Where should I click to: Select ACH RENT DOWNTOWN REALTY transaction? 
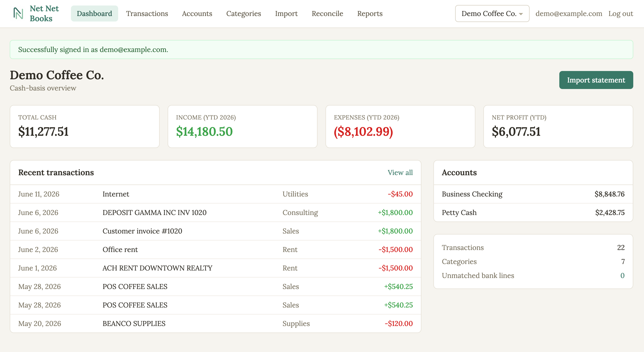[x=216, y=268]
